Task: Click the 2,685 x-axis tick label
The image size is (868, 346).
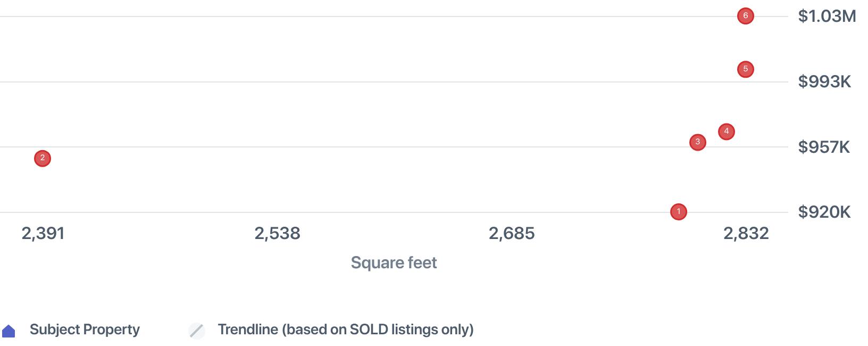Action: [x=512, y=233]
